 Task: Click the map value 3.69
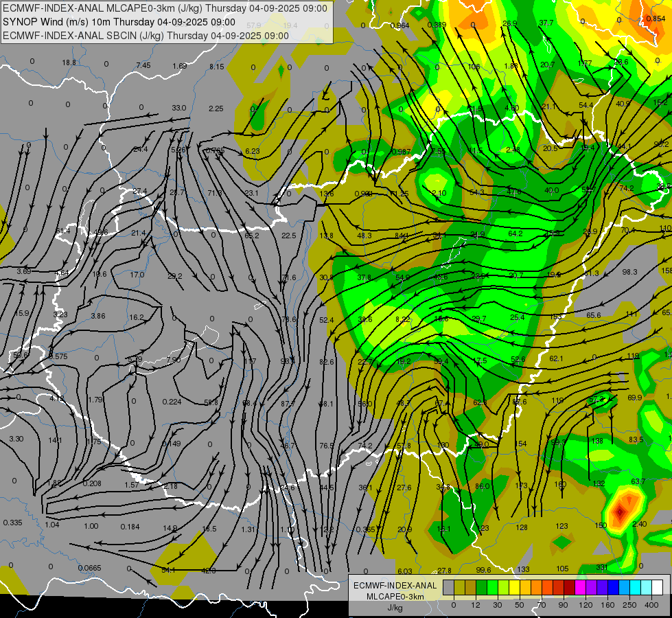pyautogui.click(x=24, y=271)
